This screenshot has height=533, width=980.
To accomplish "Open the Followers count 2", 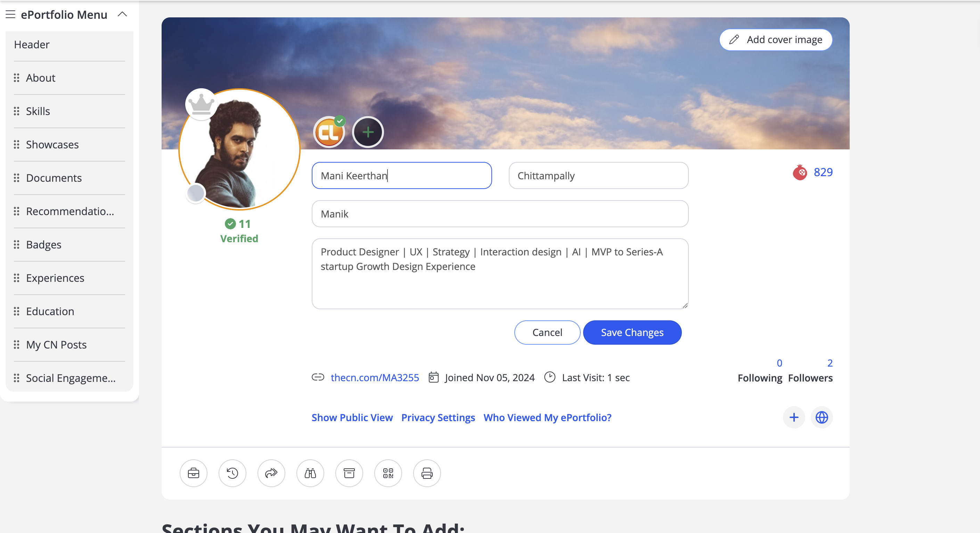I will pyautogui.click(x=830, y=363).
